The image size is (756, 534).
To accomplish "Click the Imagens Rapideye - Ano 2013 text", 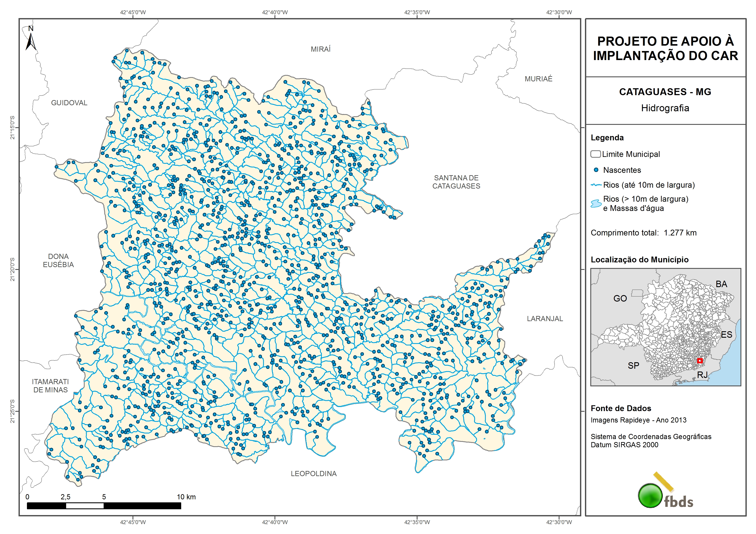I will 638,420.
